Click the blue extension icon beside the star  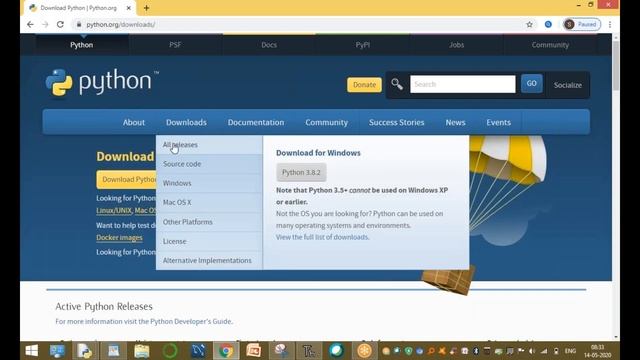[x=548, y=24]
